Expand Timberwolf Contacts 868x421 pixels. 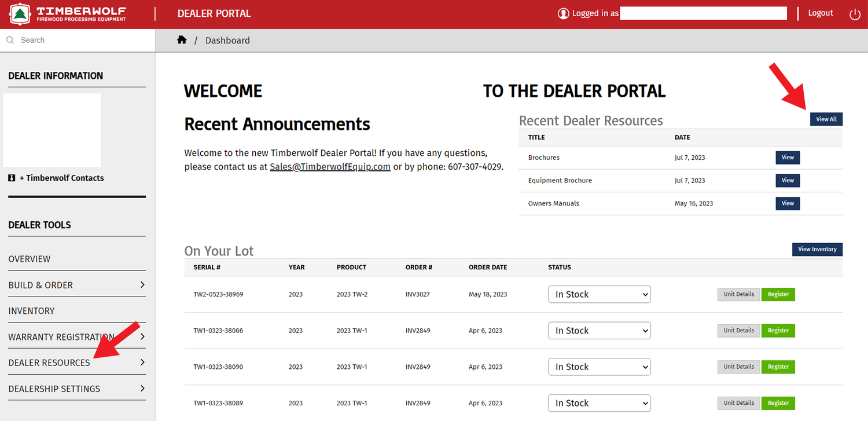62,178
